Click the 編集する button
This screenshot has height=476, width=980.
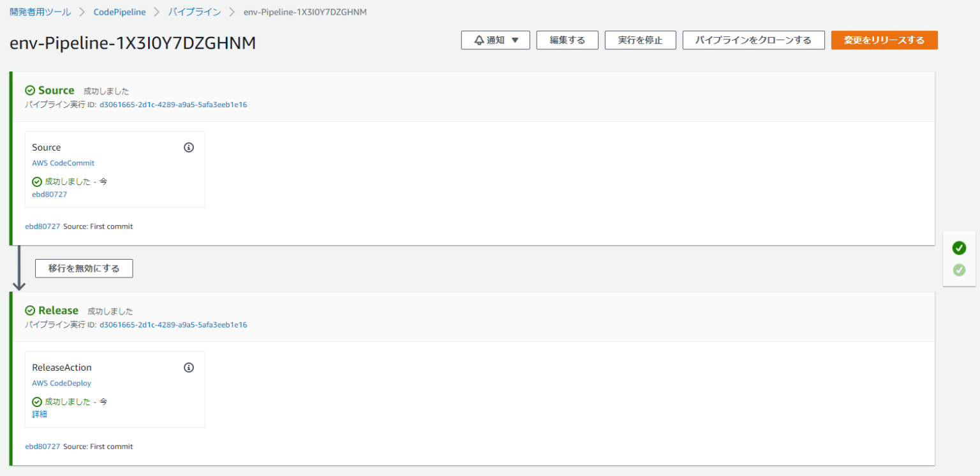[567, 40]
